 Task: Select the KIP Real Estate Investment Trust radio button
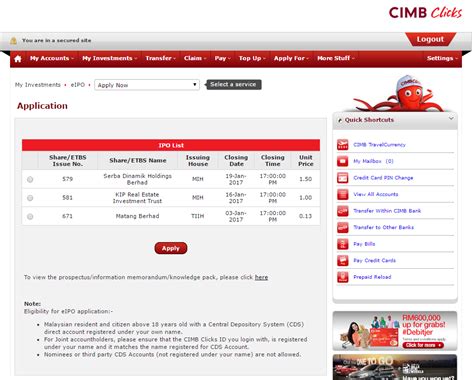coord(30,198)
